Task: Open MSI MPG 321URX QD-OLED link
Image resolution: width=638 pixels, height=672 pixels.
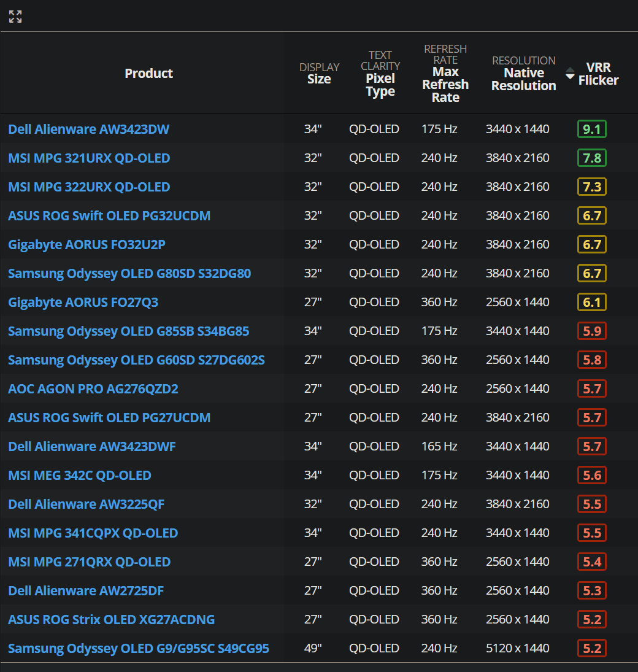Action: pos(89,158)
